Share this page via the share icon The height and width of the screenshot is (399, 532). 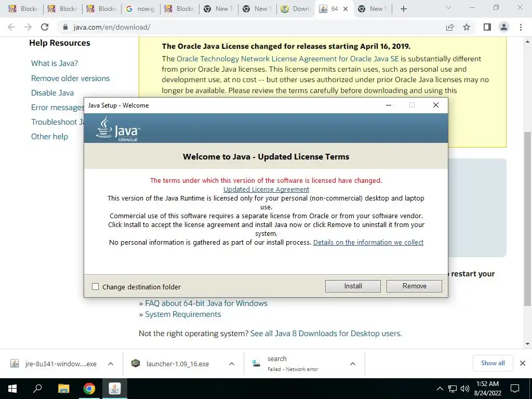click(450, 27)
